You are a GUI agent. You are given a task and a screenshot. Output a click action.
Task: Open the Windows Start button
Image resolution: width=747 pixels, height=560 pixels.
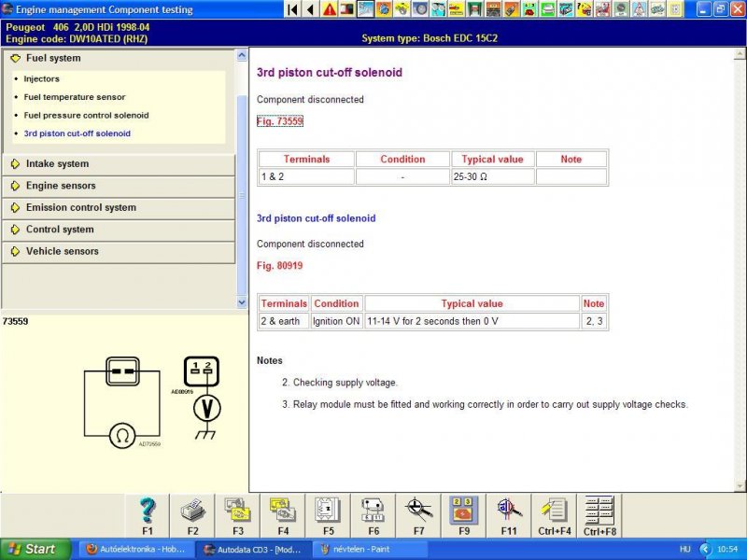click(x=35, y=549)
